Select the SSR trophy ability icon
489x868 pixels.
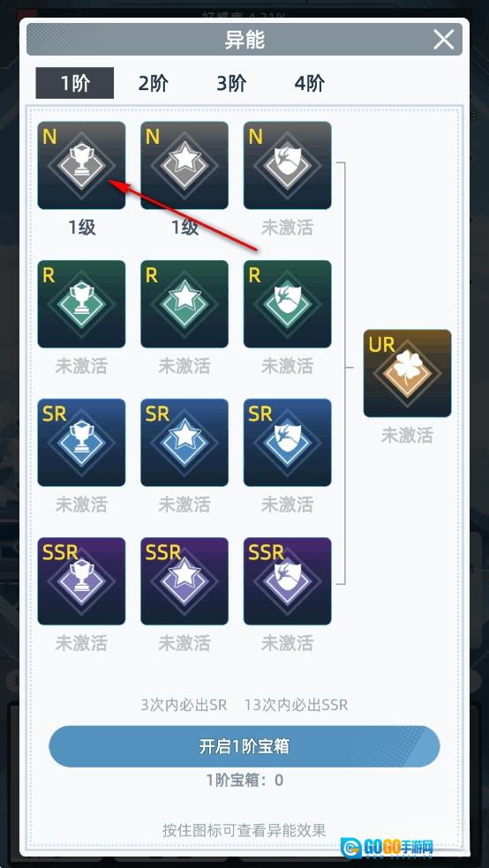(81, 580)
